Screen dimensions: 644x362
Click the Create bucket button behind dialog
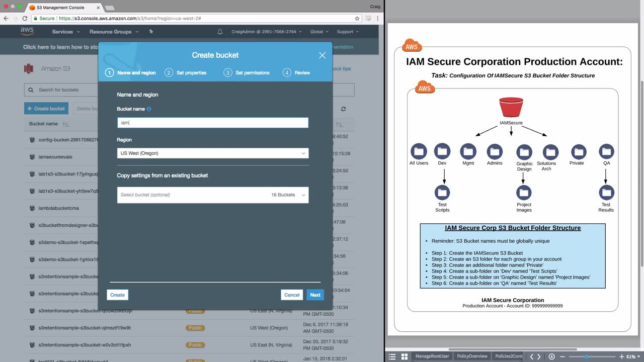click(x=46, y=109)
